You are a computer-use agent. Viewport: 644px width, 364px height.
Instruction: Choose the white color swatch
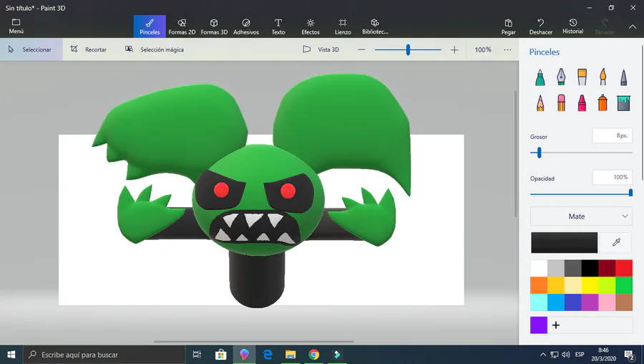click(539, 268)
